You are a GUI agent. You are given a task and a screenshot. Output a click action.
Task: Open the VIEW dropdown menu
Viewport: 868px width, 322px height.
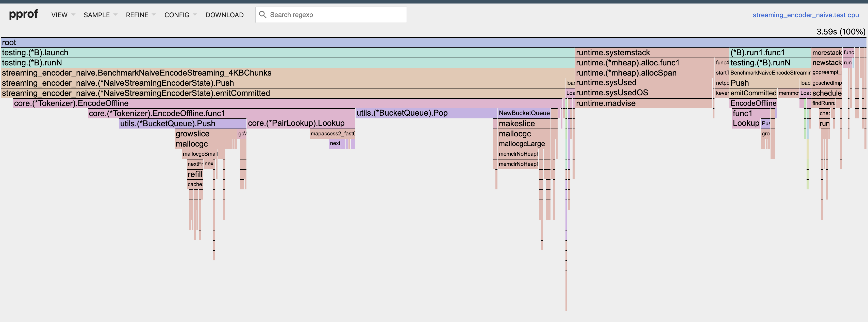click(x=59, y=15)
